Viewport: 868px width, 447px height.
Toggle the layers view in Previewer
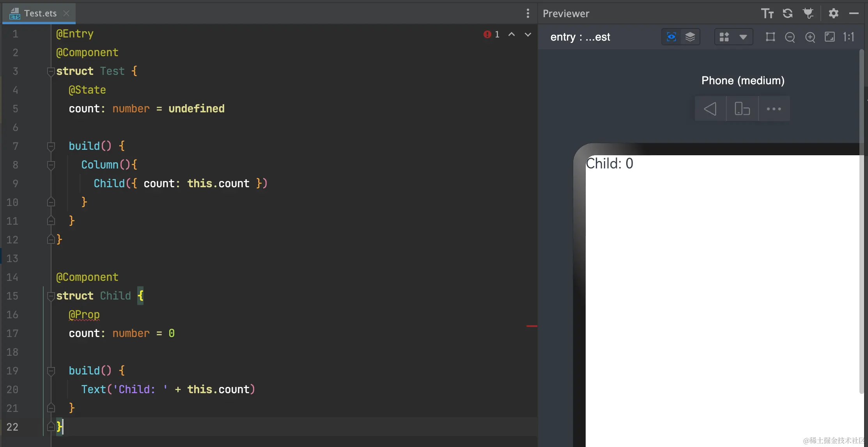(690, 37)
